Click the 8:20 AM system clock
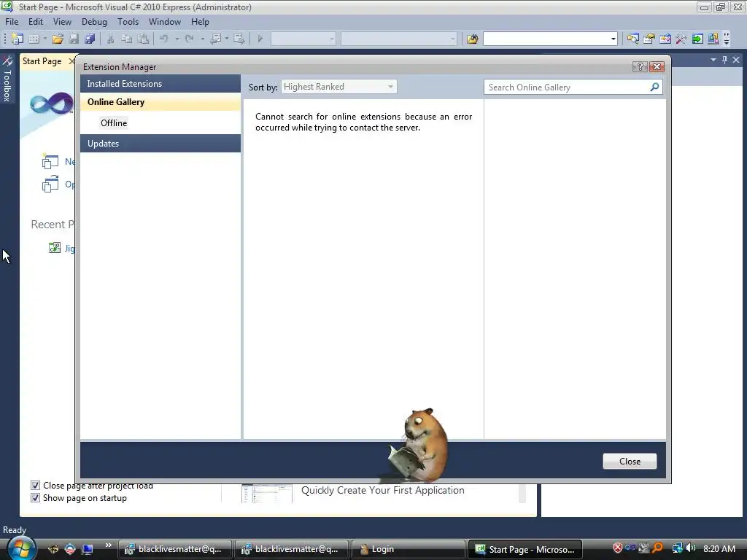This screenshot has height=560, width=747. click(x=719, y=548)
